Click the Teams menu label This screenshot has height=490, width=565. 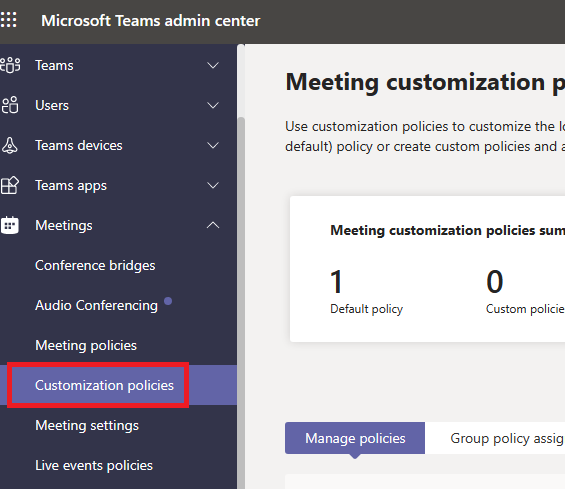54,65
